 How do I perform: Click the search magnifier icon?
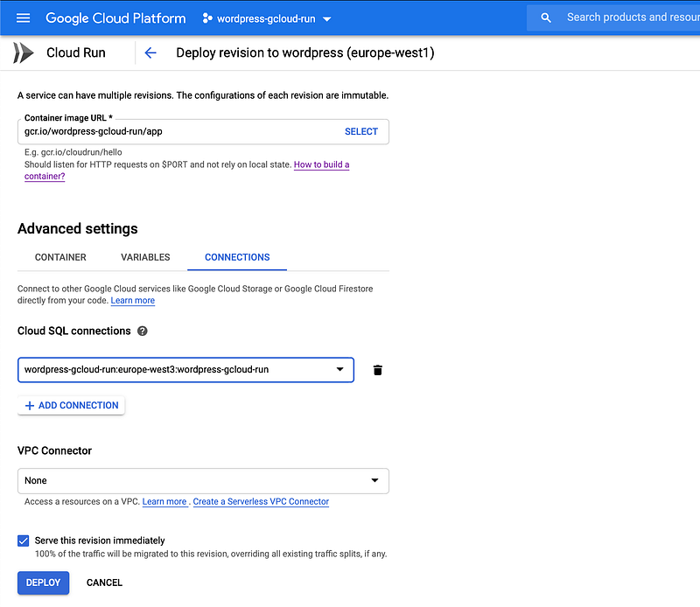tap(545, 17)
